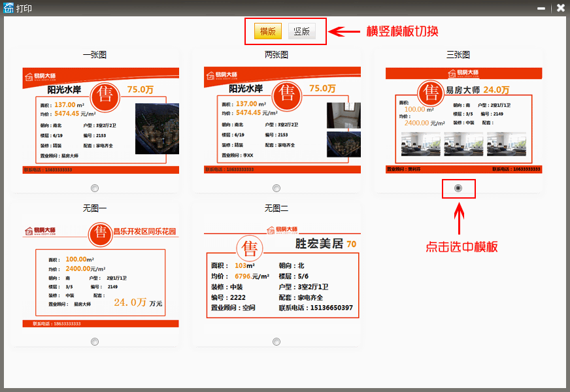The width and height of the screenshot is (570, 392).
Task: Click the 胜宏美居 no-photo template preview
Action: pos(282,274)
